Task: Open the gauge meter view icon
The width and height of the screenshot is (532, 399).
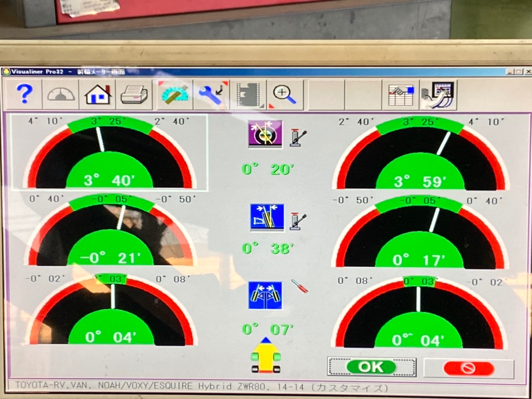Action: [61, 95]
